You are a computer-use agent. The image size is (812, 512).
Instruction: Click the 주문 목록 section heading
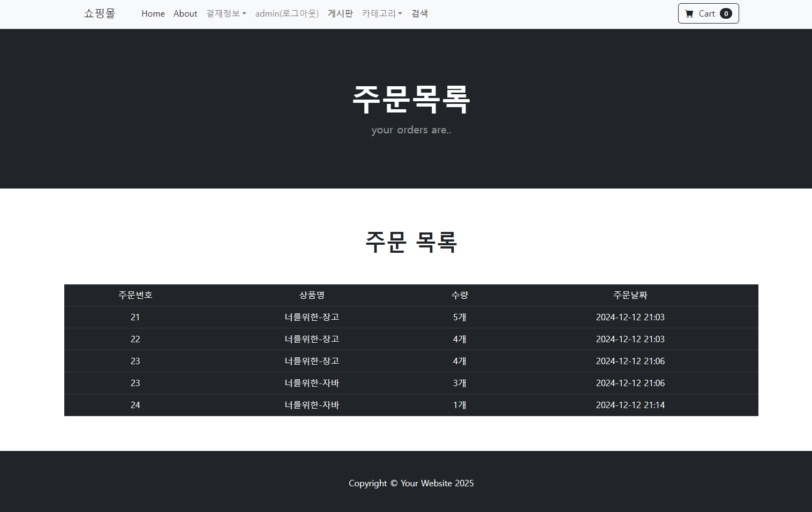point(411,242)
